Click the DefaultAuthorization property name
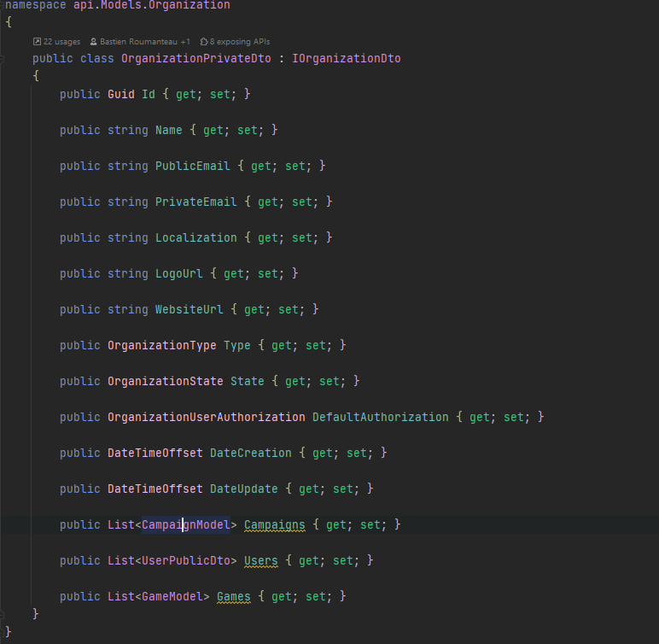659x644 pixels. pyautogui.click(x=381, y=418)
